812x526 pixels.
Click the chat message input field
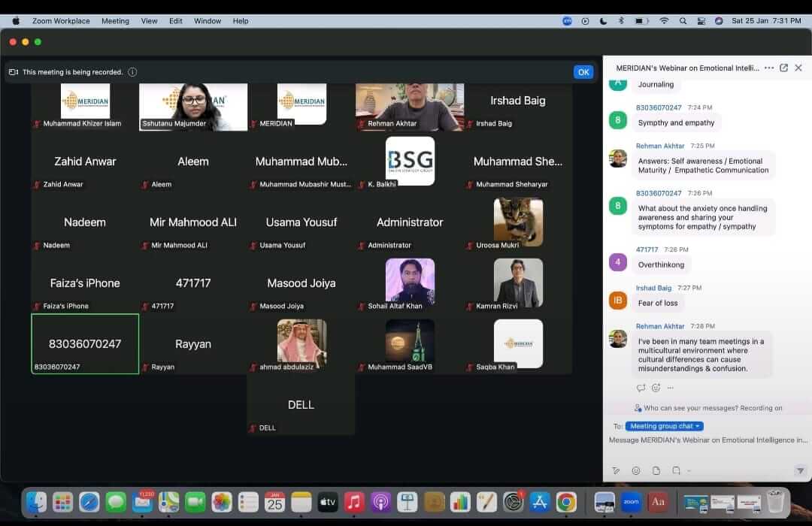click(x=707, y=440)
